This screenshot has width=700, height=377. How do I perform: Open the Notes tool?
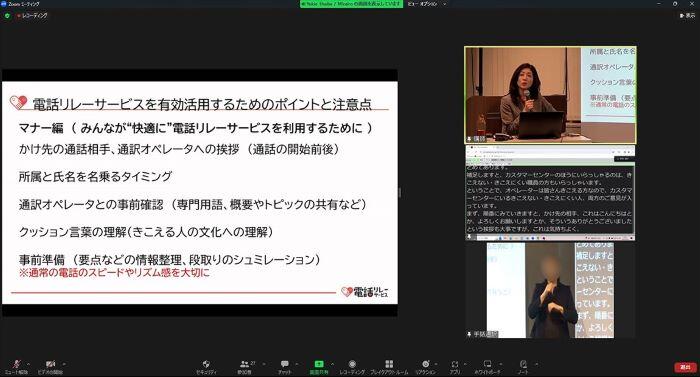coord(523,367)
